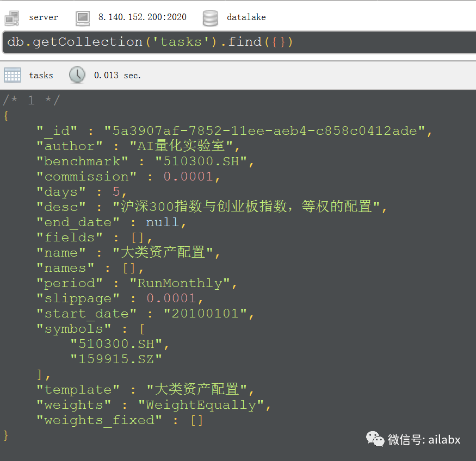Click the /* 1 */ document comment line
The width and height of the screenshot is (476, 461).
32,100
